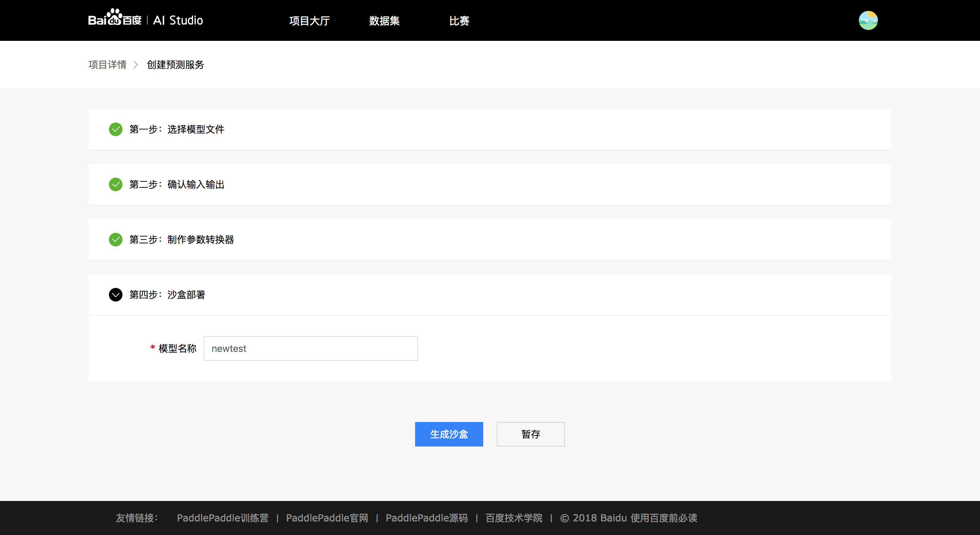Open the user avatar in header

click(x=868, y=20)
